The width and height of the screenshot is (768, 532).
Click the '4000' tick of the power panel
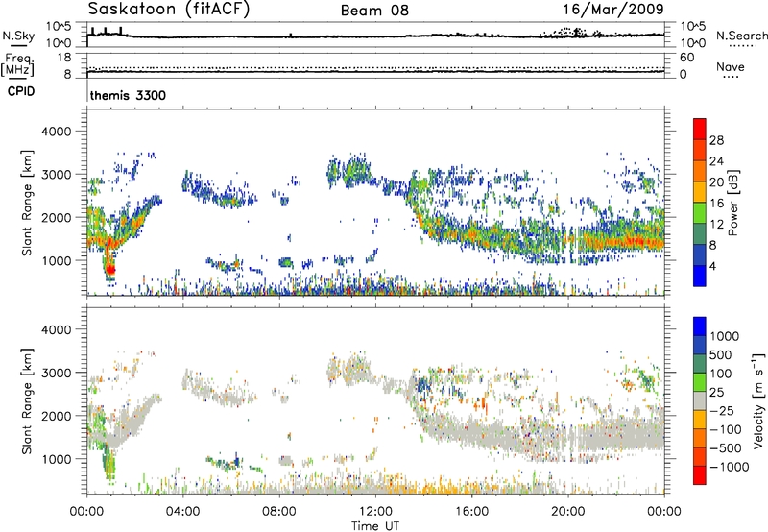56,132
